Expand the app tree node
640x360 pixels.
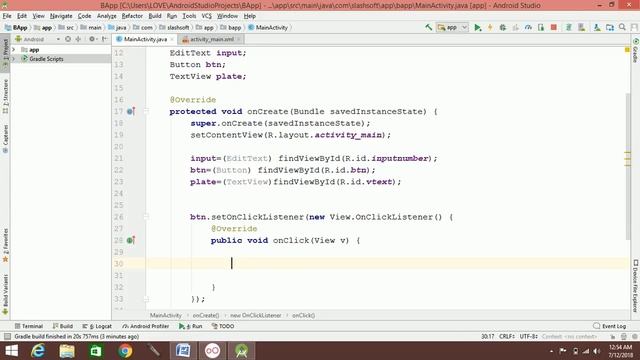14,49
